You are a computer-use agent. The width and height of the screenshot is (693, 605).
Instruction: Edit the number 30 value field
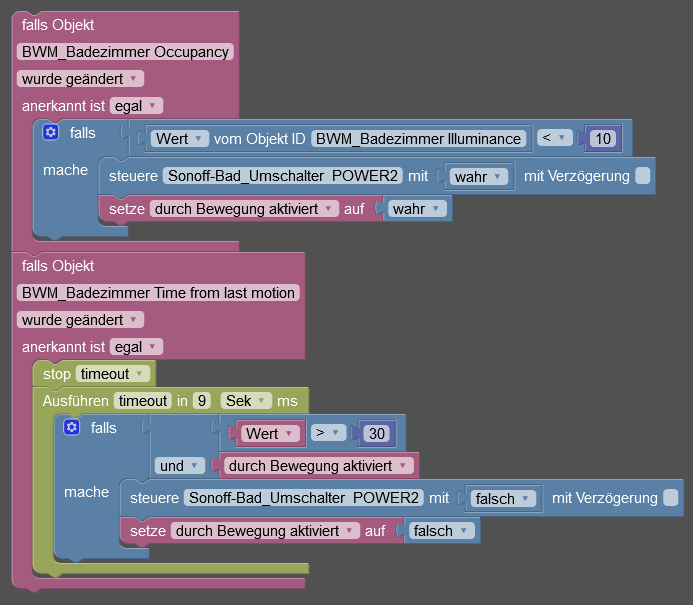coord(377,434)
